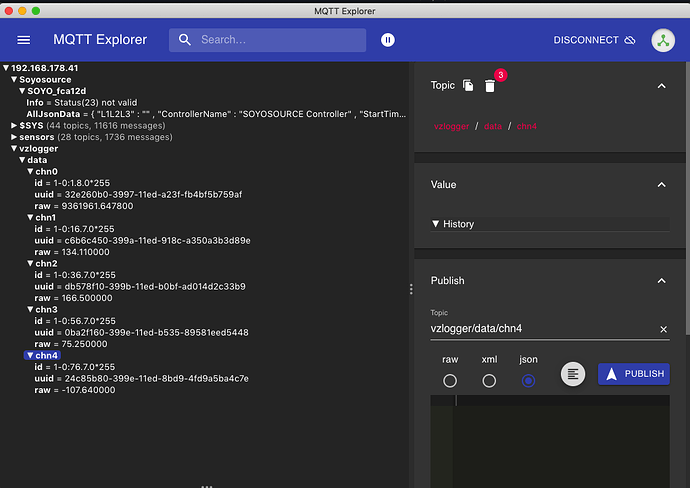This screenshot has height=488, width=690.
Task: Collapse the vzlogger node
Action: click(14, 149)
